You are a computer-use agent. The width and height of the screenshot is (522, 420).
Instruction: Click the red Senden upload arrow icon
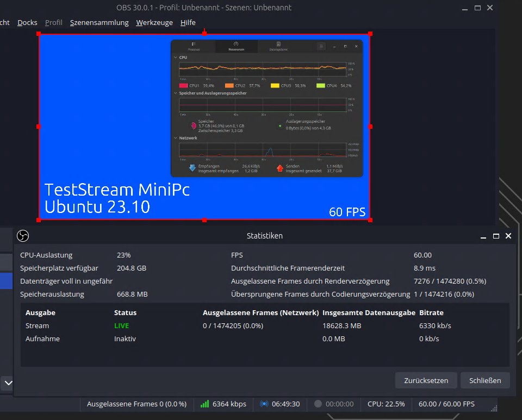tap(280, 168)
